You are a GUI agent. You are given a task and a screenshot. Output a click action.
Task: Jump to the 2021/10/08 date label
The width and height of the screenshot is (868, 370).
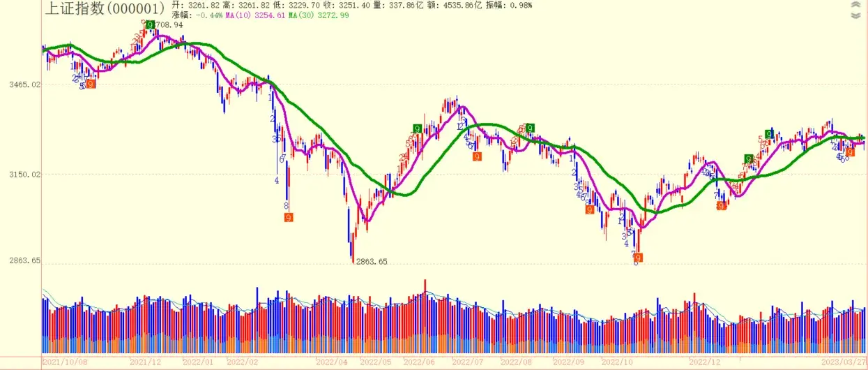click(x=65, y=362)
